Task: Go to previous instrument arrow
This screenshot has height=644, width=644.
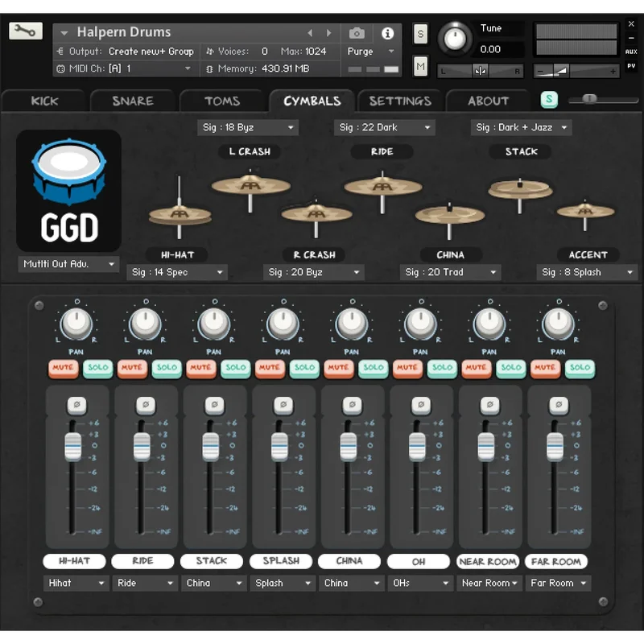Action: coord(310,33)
